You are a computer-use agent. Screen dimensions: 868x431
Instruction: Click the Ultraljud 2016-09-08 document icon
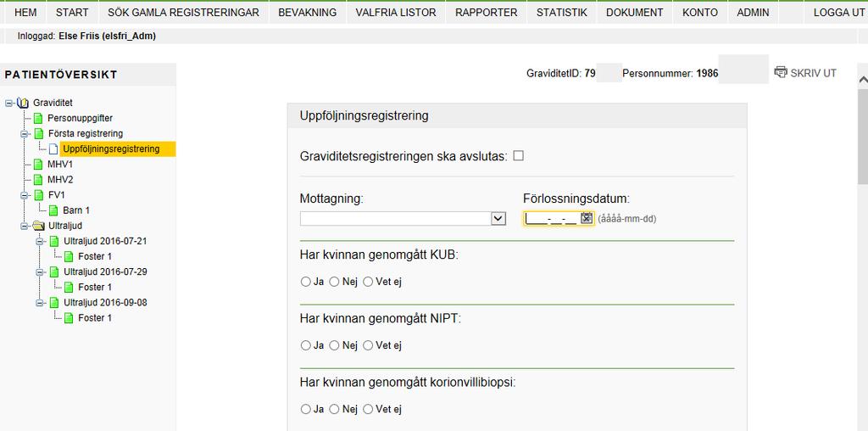(53, 303)
